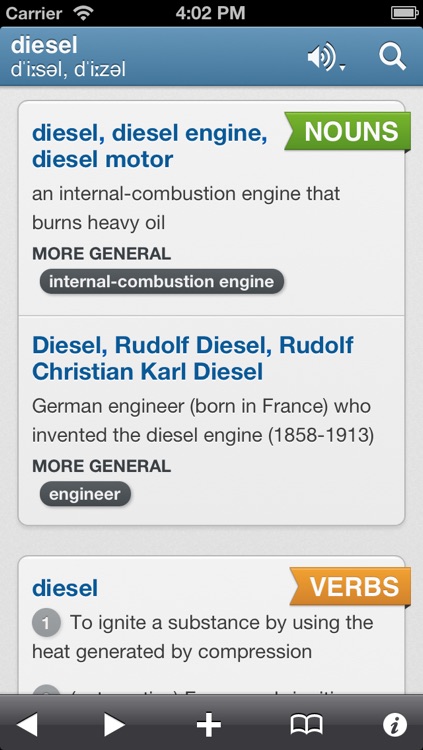The width and height of the screenshot is (423, 750).
Task: Tap the plus icon in bottom toolbar
Action: pos(209,724)
